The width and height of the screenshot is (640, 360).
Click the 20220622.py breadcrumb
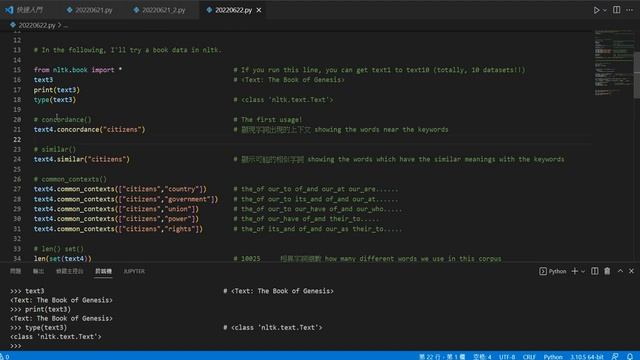(x=37, y=25)
